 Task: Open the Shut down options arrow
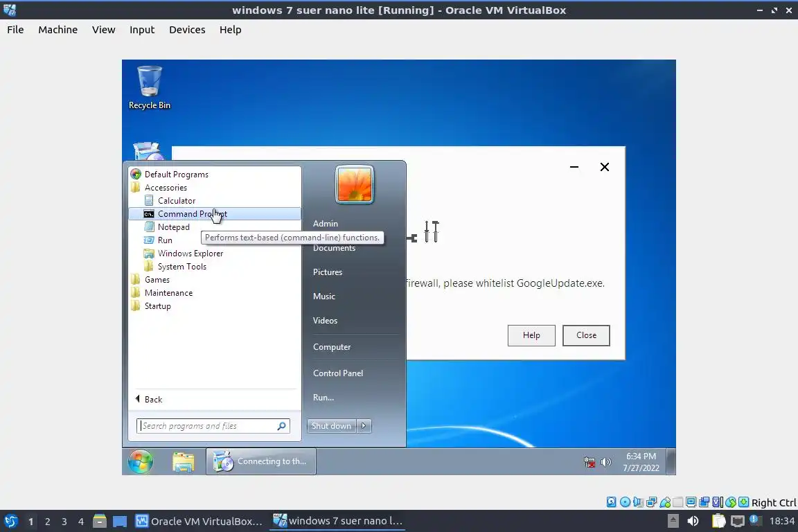coord(364,425)
